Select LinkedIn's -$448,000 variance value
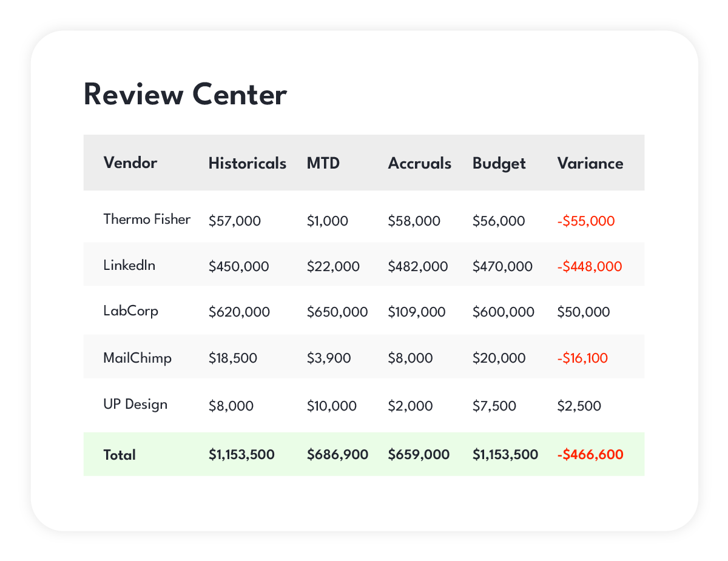The image size is (728, 561). tap(589, 266)
